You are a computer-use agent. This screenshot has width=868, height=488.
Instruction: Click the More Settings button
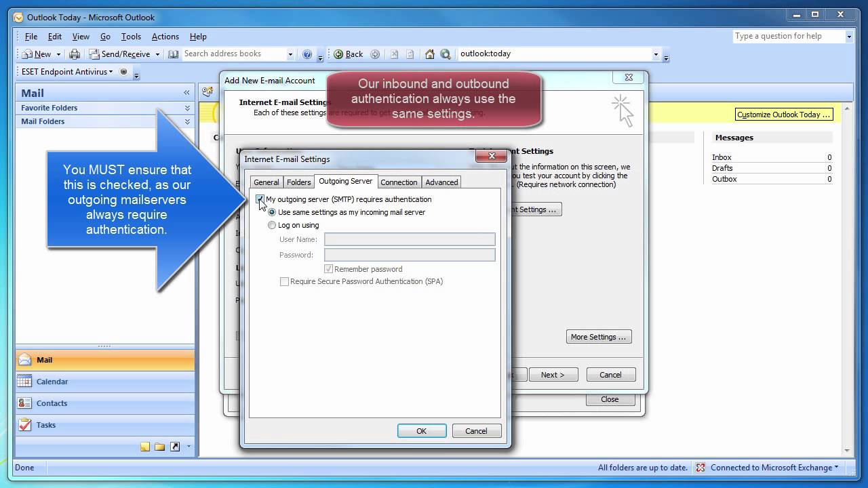point(599,337)
